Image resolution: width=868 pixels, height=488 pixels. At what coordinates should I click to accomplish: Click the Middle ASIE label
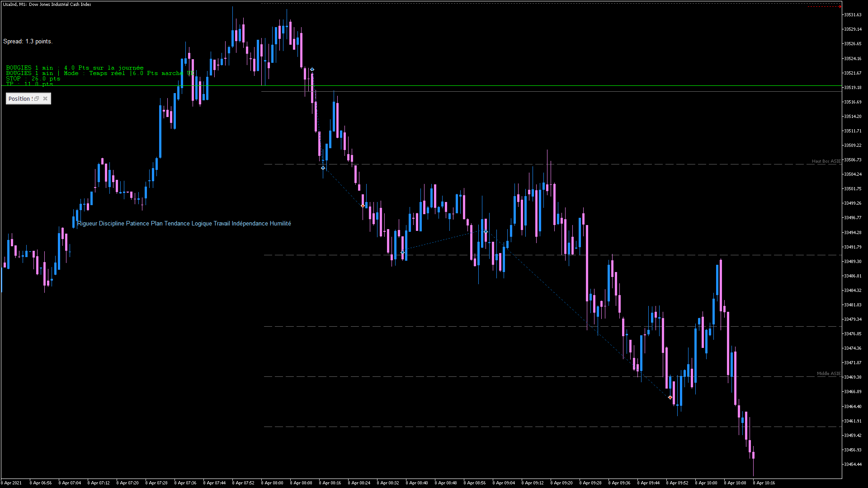pos(828,374)
